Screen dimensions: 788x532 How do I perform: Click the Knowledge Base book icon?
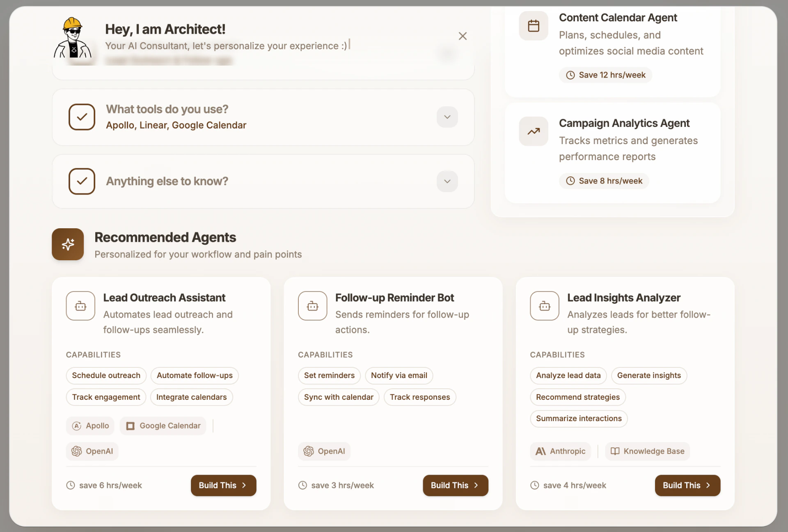click(615, 451)
